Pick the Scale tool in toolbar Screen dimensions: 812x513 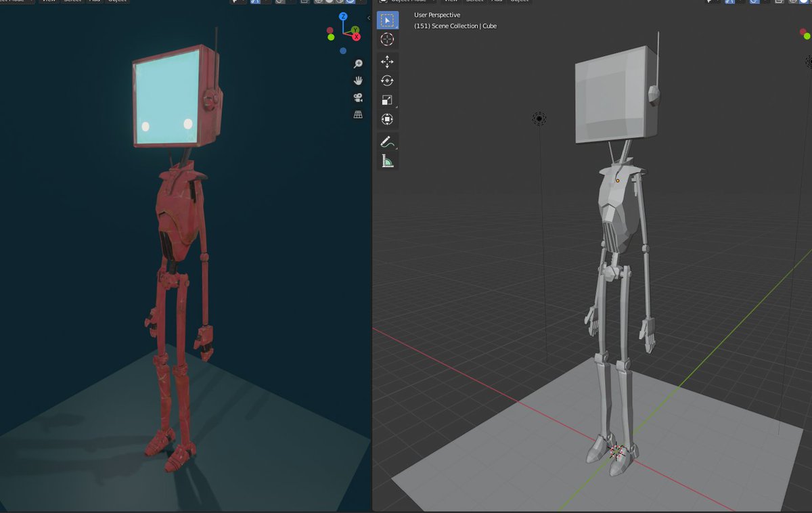tap(387, 100)
